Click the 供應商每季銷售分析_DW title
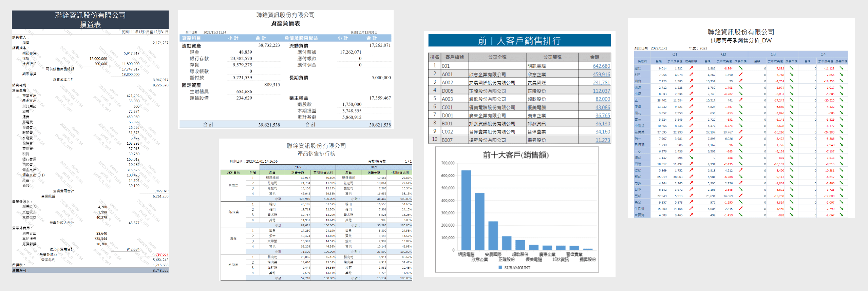Image resolution: width=868 pixels, height=291 pixels. pyautogui.click(x=741, y=40)
